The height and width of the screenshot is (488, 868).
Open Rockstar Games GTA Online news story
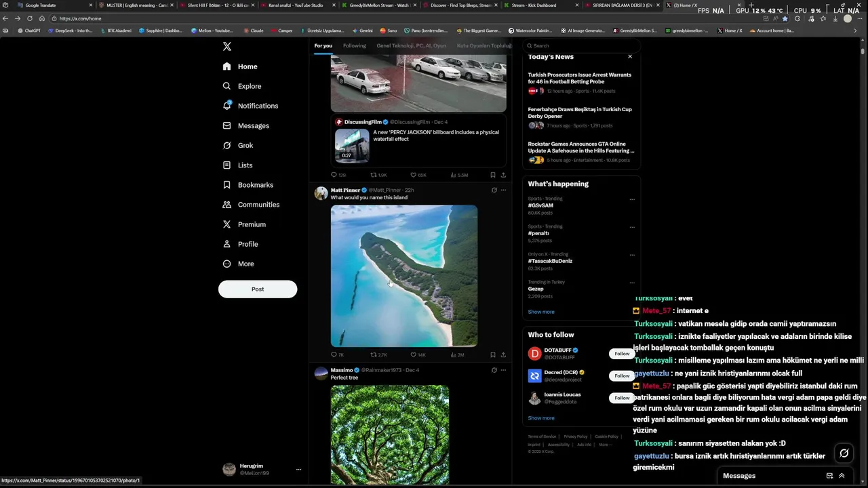tap(580, 153)
